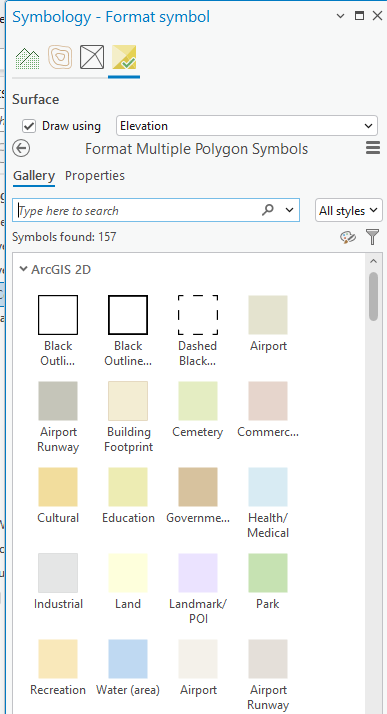The width and height of the screenshot is (387, 714).
Task: Go back with the arrow button
Action: point(21,148)
